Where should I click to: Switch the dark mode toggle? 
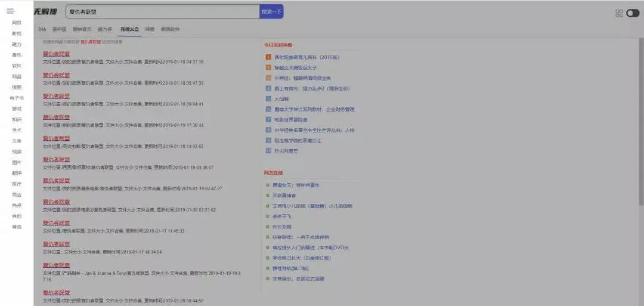(633, 13)
